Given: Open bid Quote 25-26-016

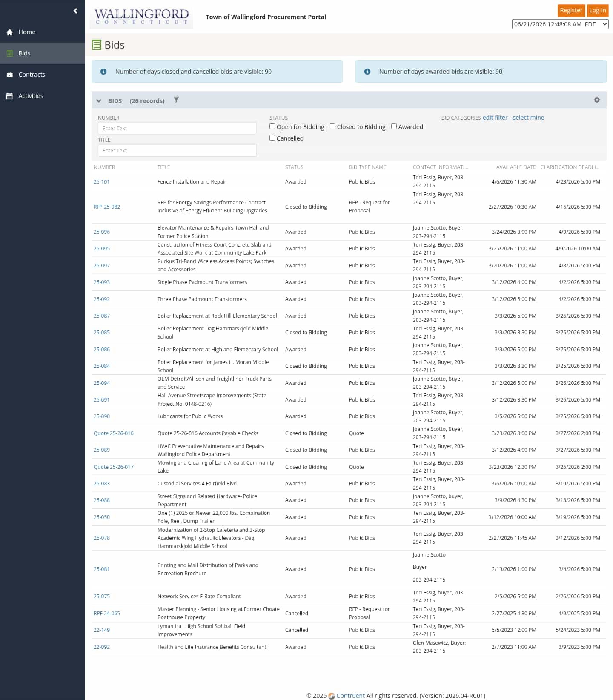Looking at the screenshot, I should (x=114, y=433).
